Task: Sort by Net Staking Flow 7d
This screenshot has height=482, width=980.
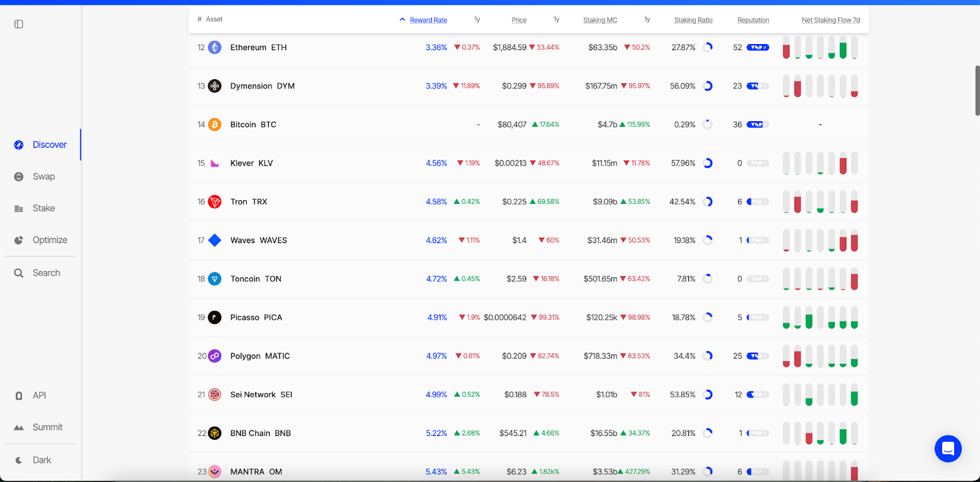Action: (831, 20)
